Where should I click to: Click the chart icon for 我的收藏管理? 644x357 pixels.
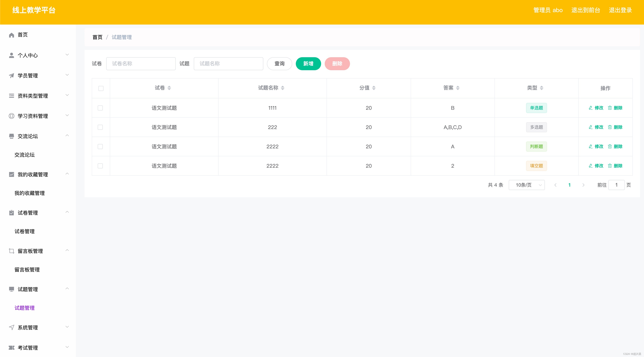[12, 175]
